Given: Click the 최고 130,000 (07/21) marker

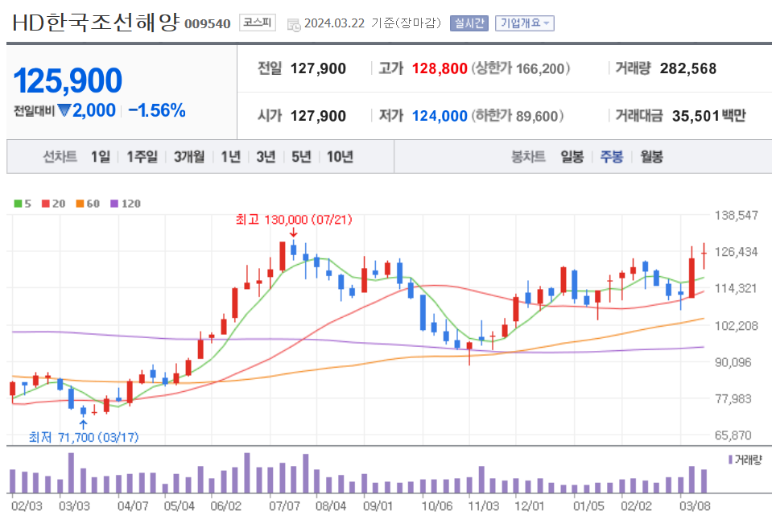Looking at the screenshot, I should click(294, 220).
